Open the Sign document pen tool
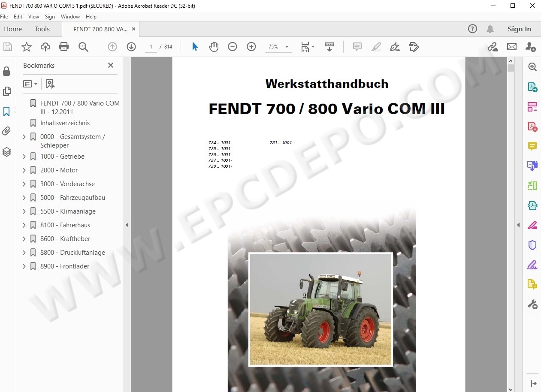This screenshot has width=541, height=392. point(395,47)
